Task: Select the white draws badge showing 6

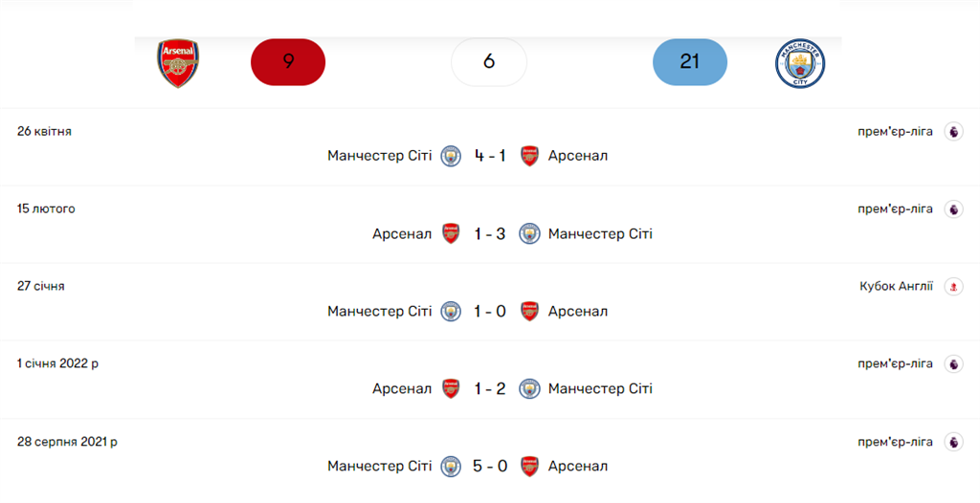Action: [489, 62]
